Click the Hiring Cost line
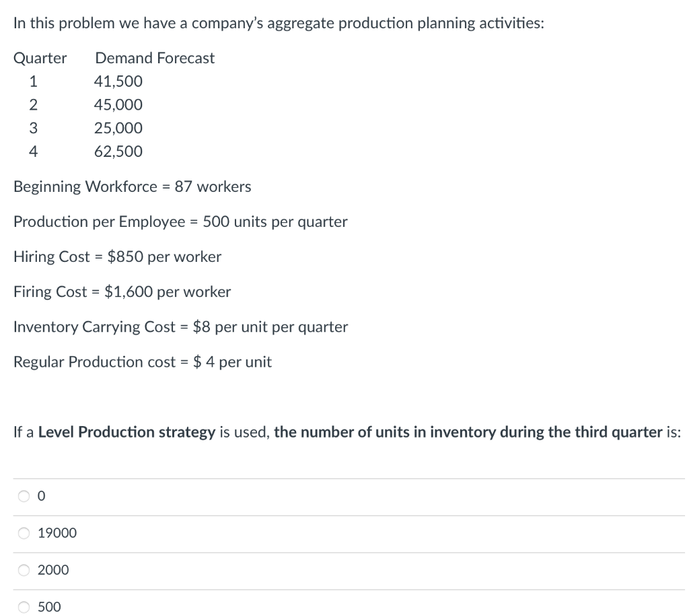The width and height of the screenshot is (689, 616). pos(116,256)
